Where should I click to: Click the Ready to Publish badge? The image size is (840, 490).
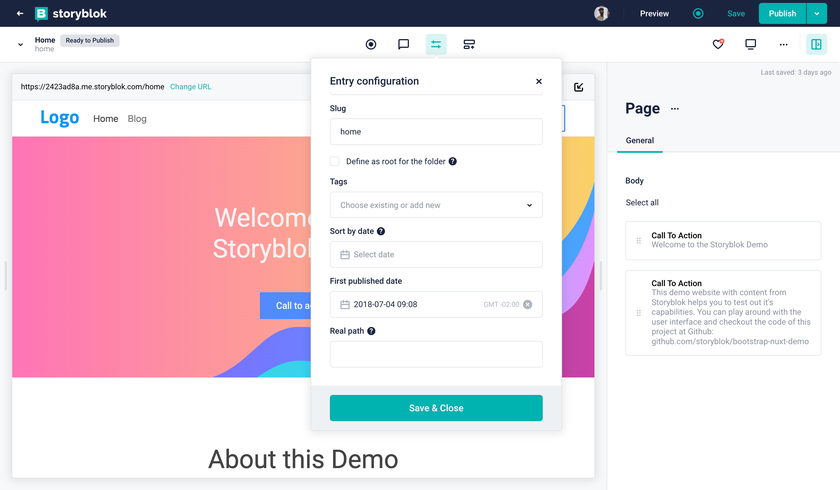[x=89, y=41]
